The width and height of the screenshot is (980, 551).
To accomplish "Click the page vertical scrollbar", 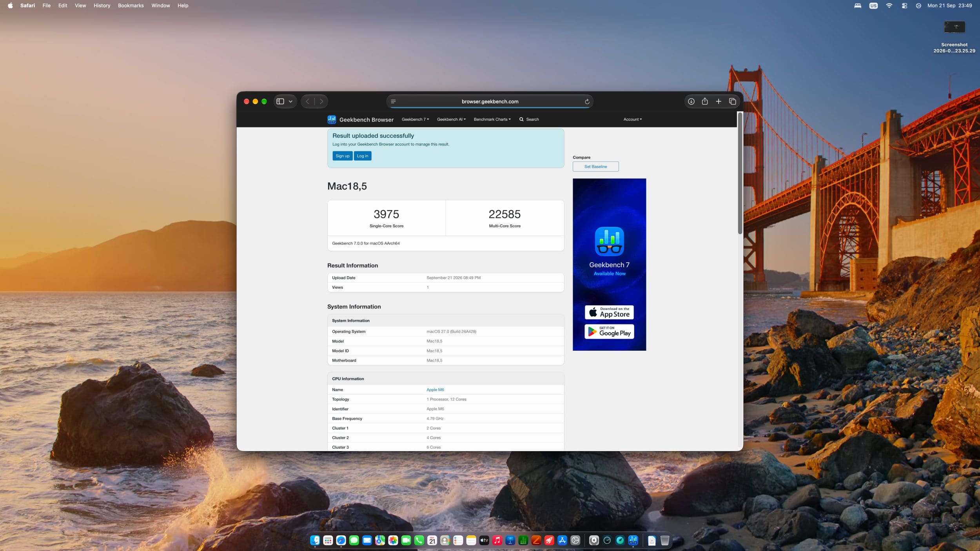I will point(740,173).
